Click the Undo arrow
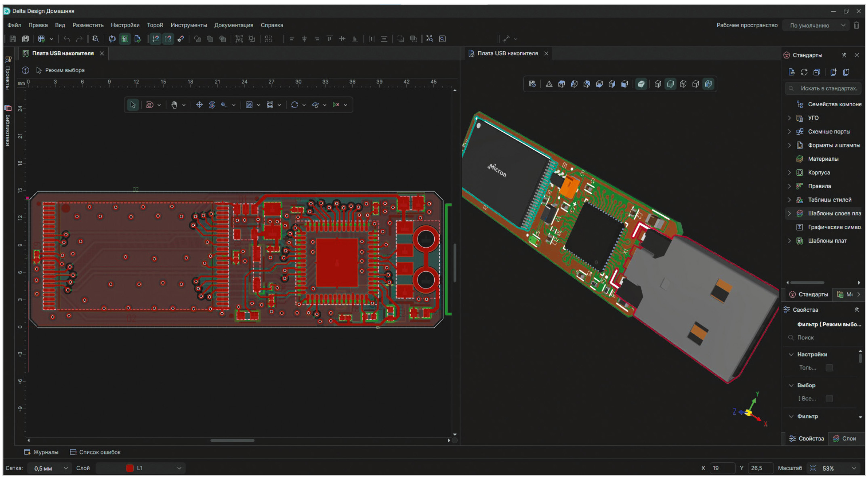 (x=67, y=39)
